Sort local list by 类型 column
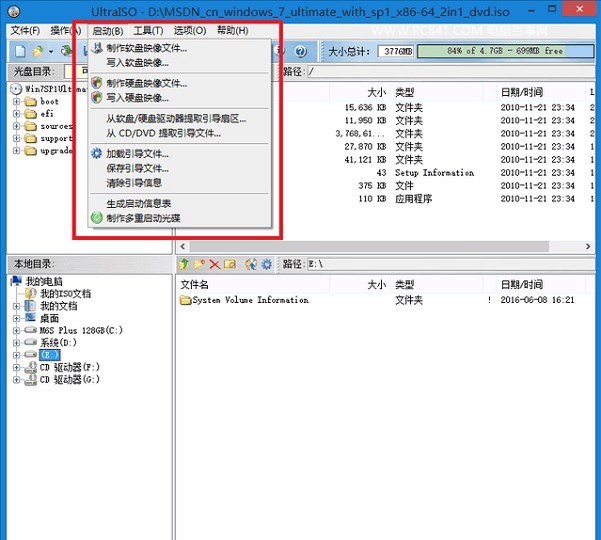This screenshot has width=601, height=540. 437,284
